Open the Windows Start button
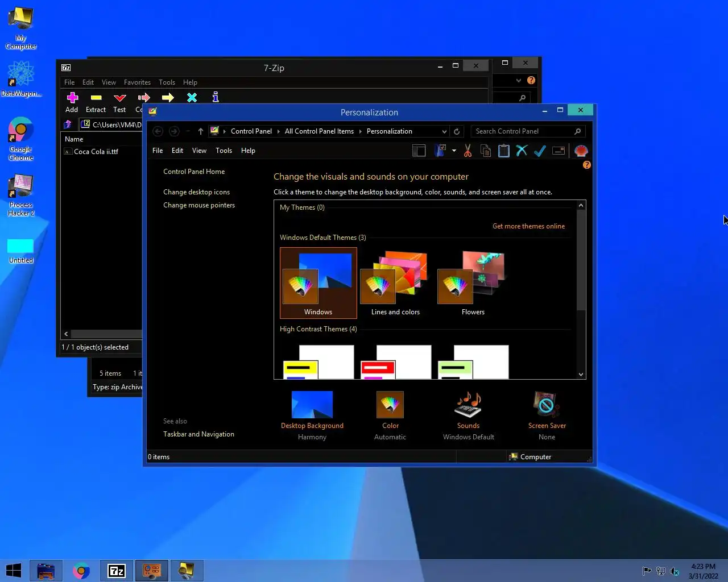The width and height of the screenshot is (728, 582). [13, 571]
